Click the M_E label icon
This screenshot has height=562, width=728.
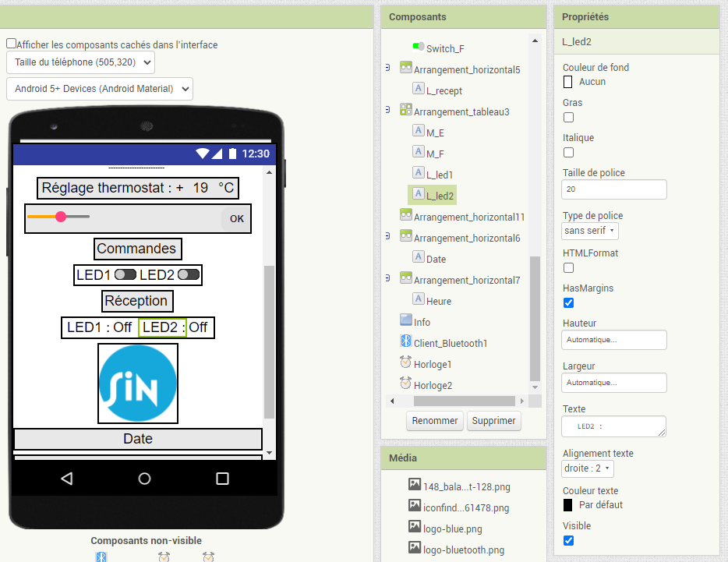(419, 130)
